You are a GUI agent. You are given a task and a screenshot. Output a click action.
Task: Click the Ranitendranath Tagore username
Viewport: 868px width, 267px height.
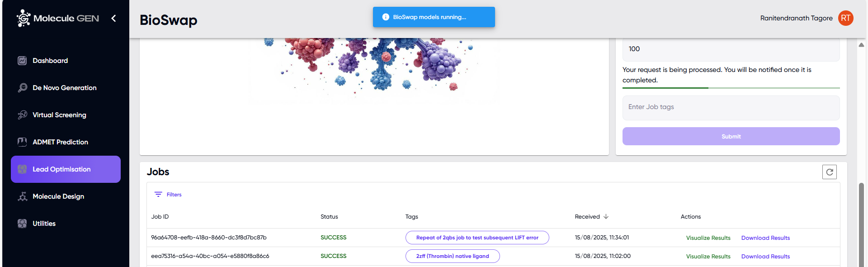tap(796, 18)
